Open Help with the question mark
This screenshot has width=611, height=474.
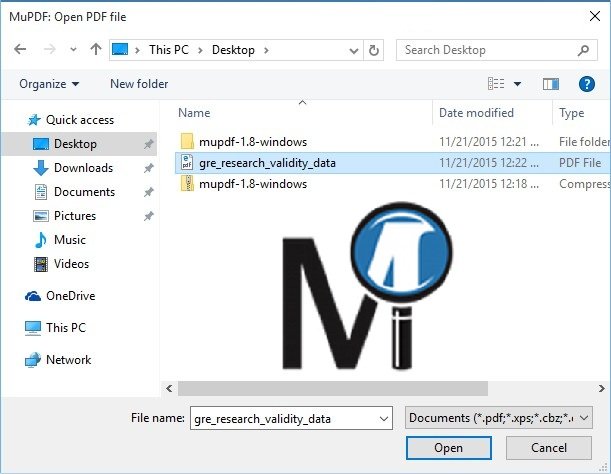[x=586, y=84]
